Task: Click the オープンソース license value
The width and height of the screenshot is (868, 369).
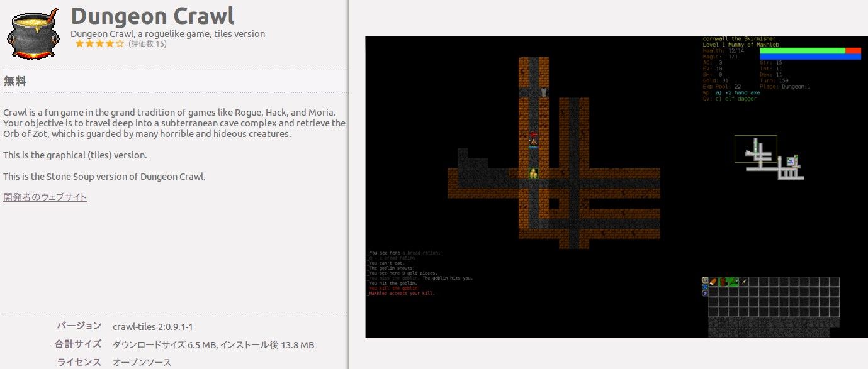Action: (x=142, y=363)
